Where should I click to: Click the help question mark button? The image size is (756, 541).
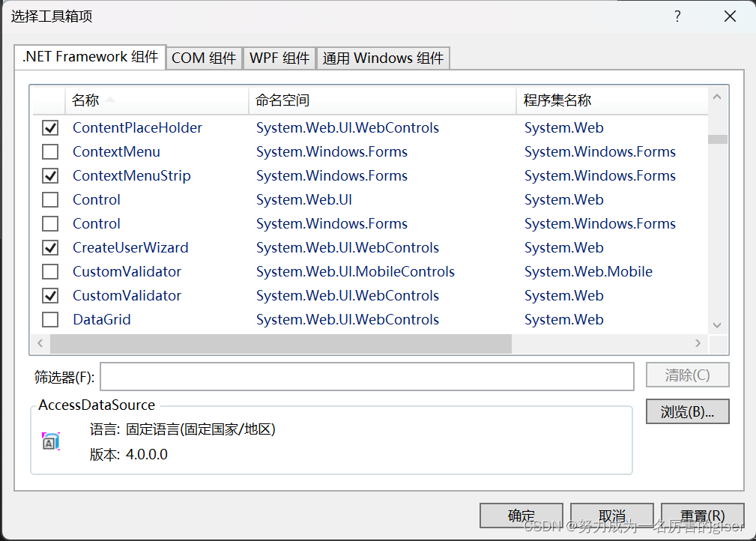678,16
